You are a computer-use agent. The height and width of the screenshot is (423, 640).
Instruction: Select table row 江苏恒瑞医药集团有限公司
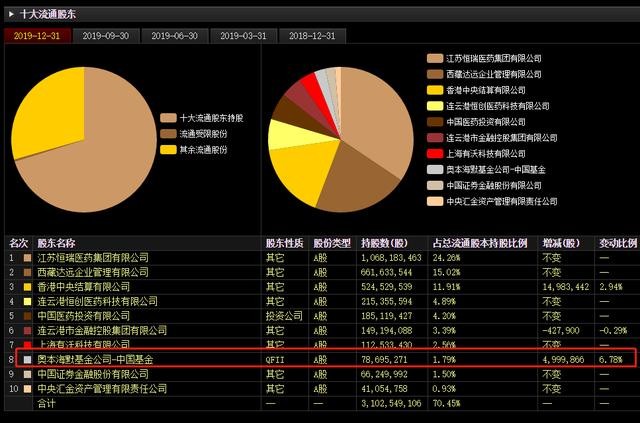point(320,258)
